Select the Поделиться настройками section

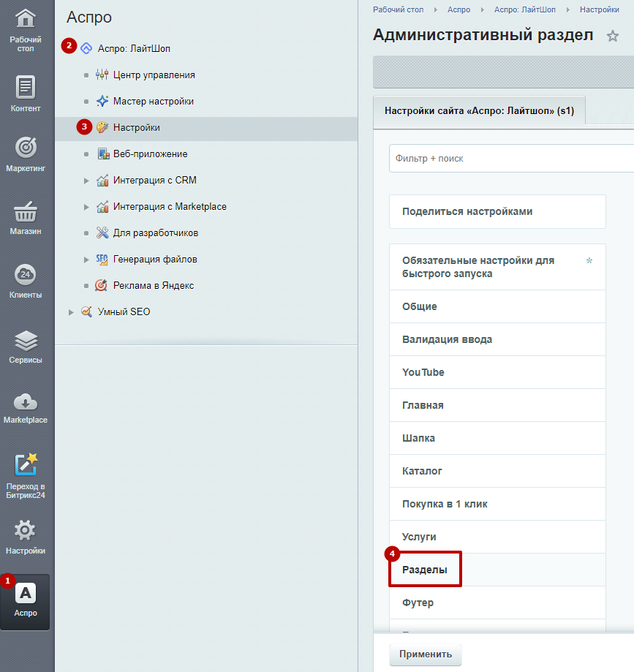tap(497, 212)
